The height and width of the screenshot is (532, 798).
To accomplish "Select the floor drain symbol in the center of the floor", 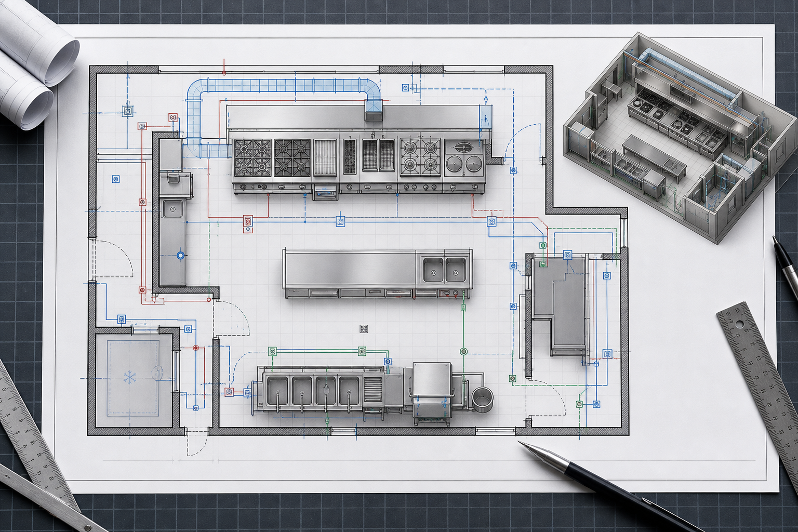I will (364, 328).
